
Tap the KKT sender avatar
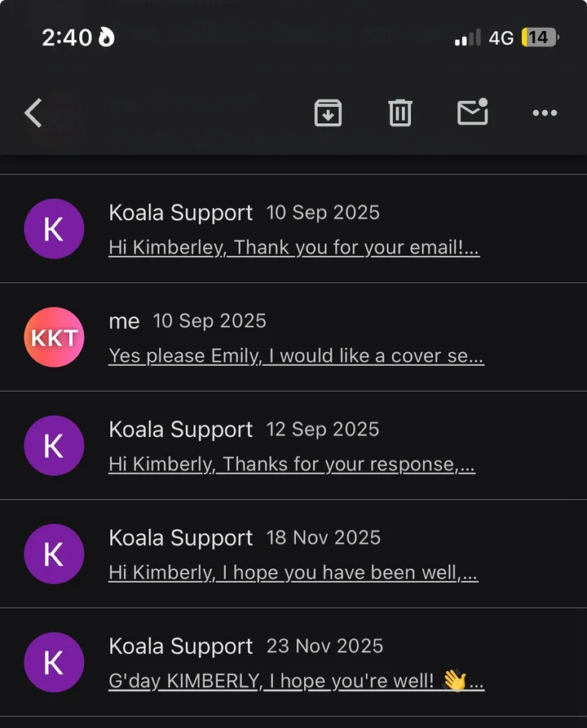click(54, 338)
